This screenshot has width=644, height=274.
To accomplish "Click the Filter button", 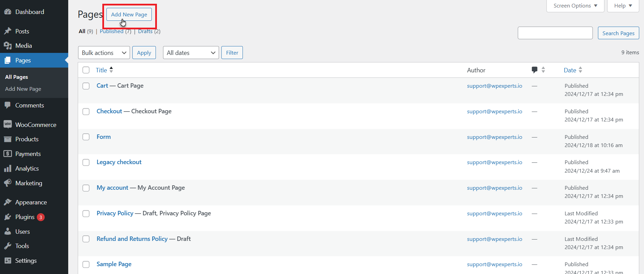I will 232,53.
